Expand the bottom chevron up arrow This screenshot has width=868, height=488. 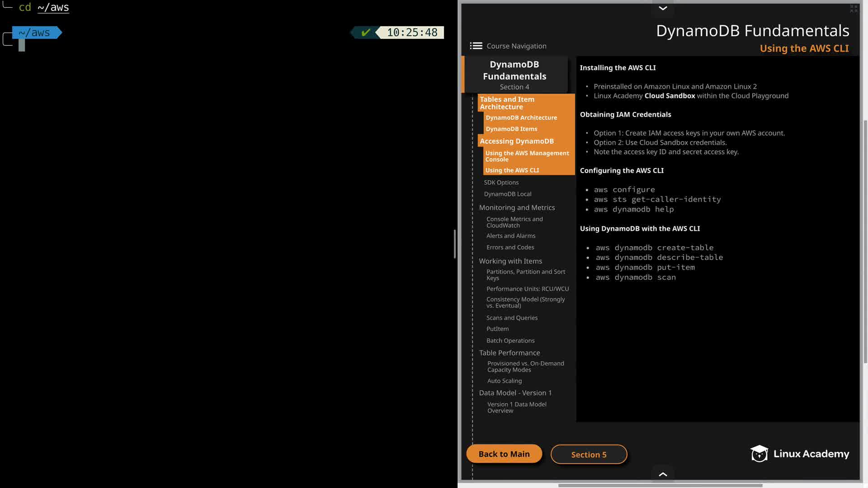(663, 474)
